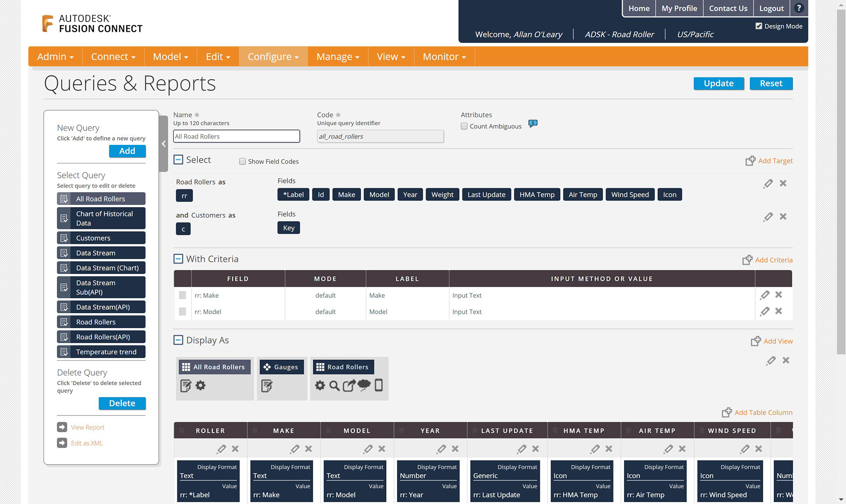Click magnifier icon under Road Rollers view

click(334, 385)
